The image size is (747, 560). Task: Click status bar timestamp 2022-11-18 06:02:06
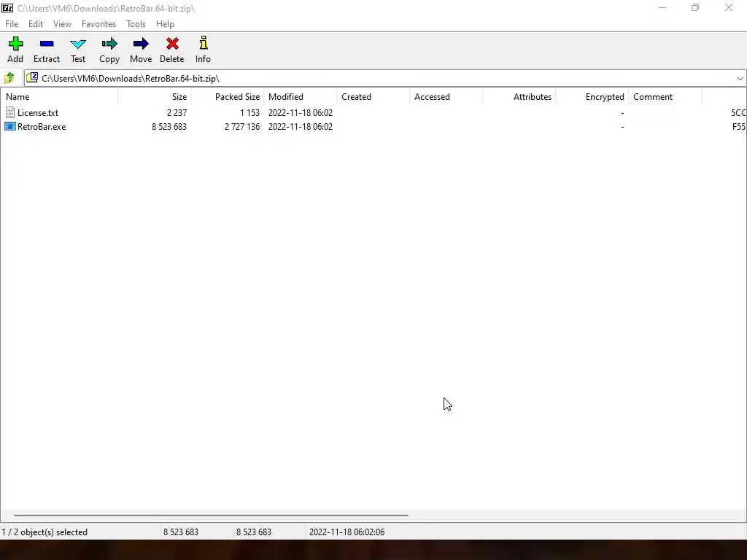(x=347, y=532)
